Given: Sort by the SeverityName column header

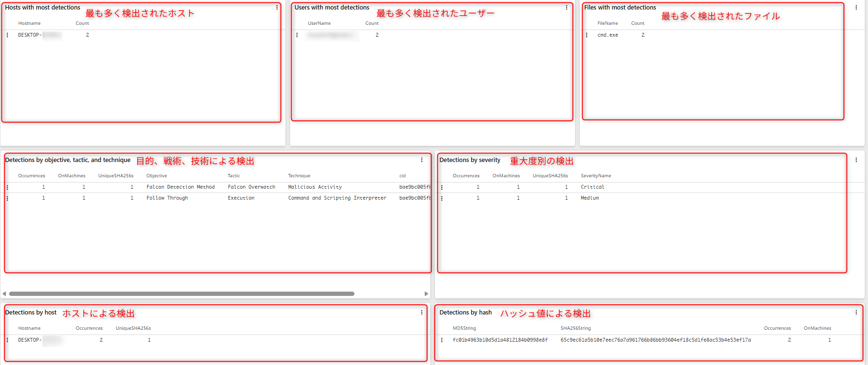Looking at the screenshot, I should click(x=595, y=176).
